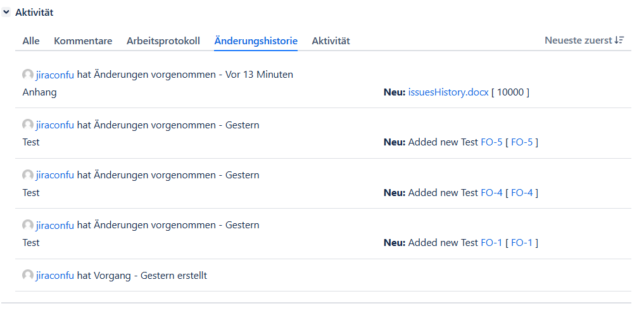Open the first FO-5 issue link
Viewport: 644px width, 313px height.
tap(491, 142)
